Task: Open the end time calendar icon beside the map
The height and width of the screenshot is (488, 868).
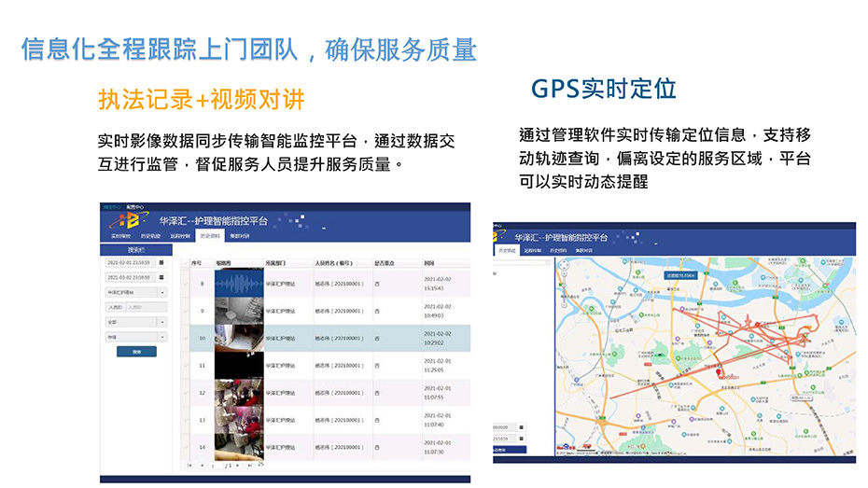Action: point(521,439)
